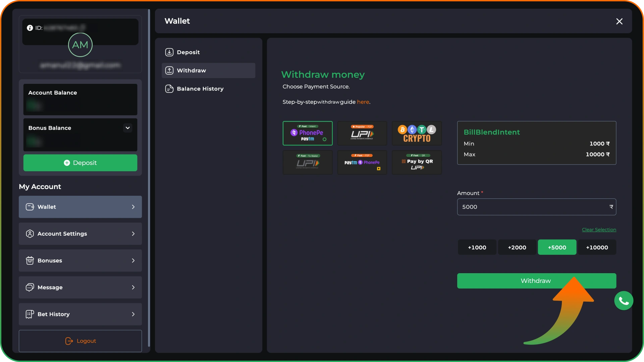Click the AM profile avatar

pos(80,45)
